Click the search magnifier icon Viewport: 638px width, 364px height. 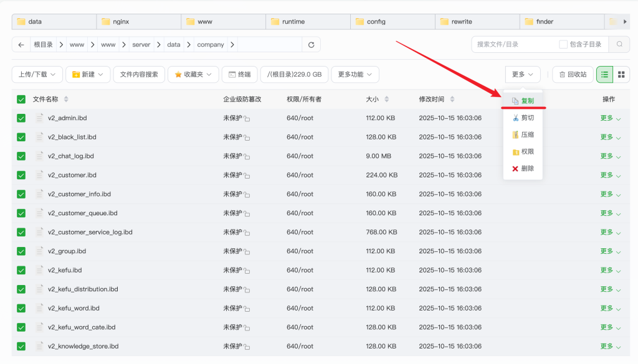coord(619,44)
